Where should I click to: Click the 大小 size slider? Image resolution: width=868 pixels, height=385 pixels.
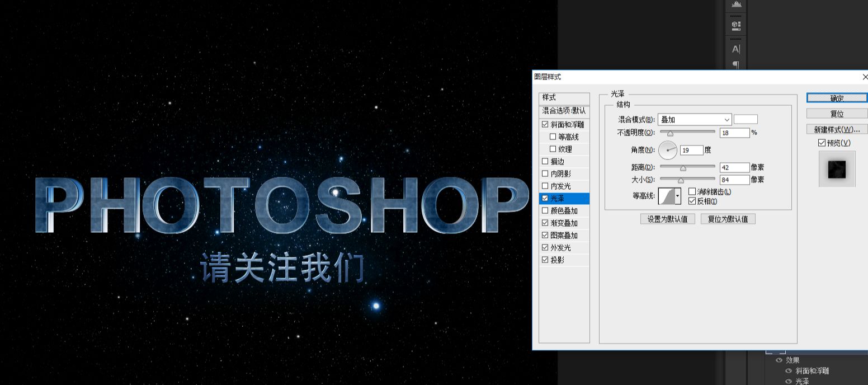pos(687,180)
